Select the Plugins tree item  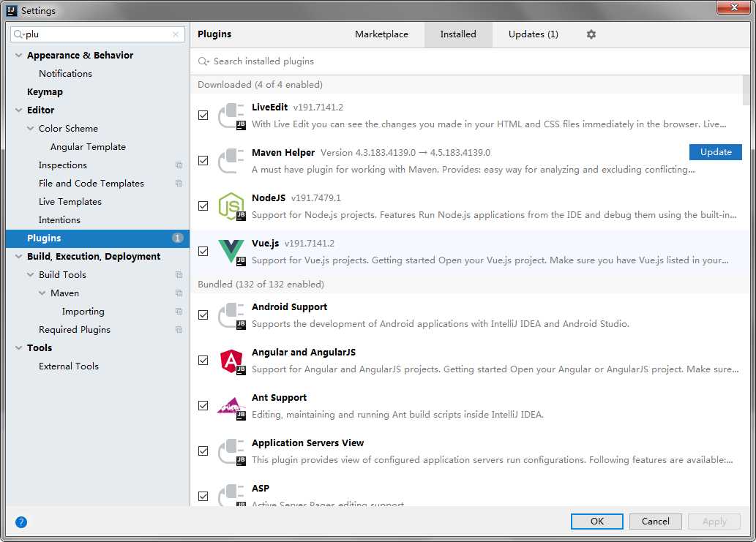[97, 238]
